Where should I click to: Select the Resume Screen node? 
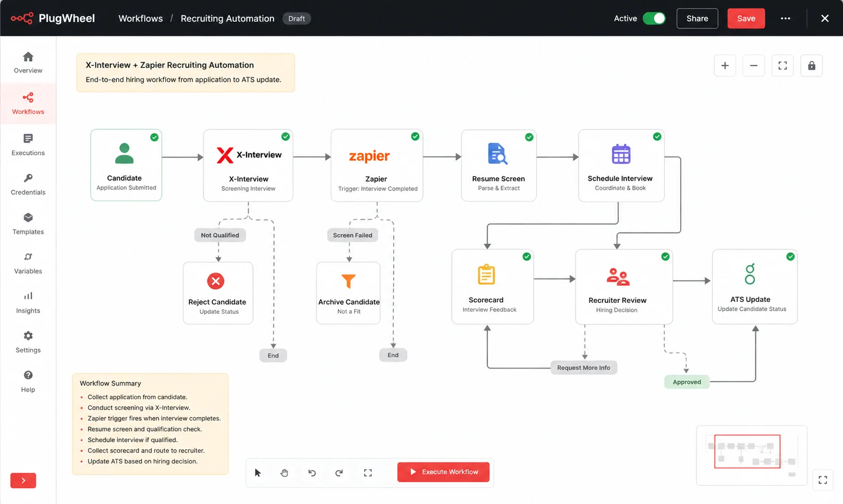(499, 165)
